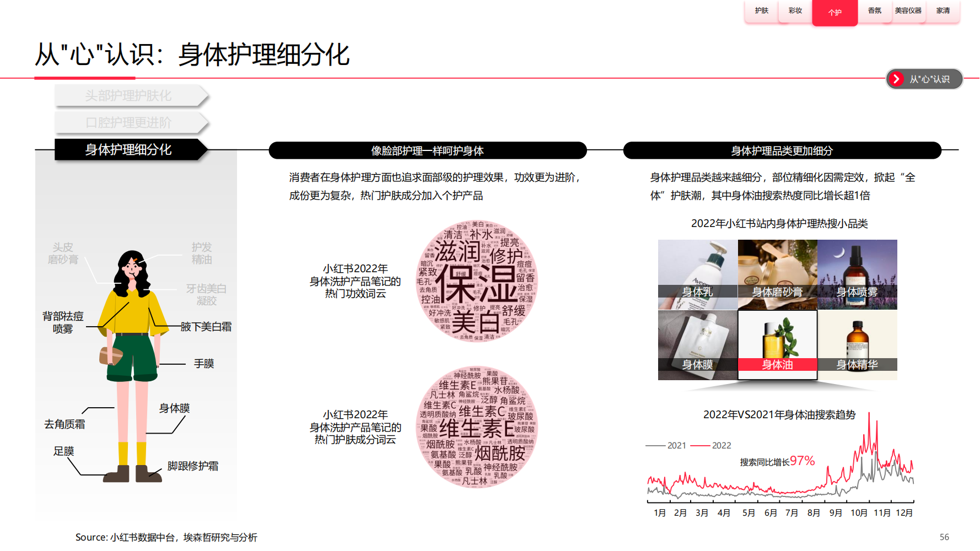Screen dimensions: 980x551
Task: Click the 身体乳 product thumbnail
Action: click(697, 274)
